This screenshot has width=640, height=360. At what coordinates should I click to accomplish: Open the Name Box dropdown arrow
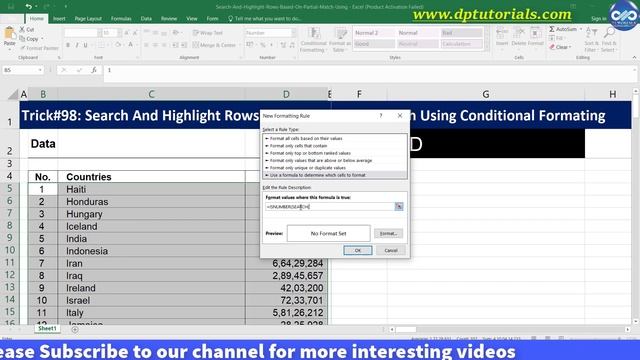(x=40, y=70)
